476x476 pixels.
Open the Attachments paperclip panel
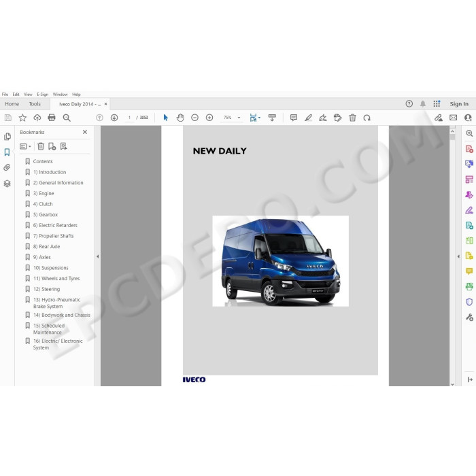[7, 167]
